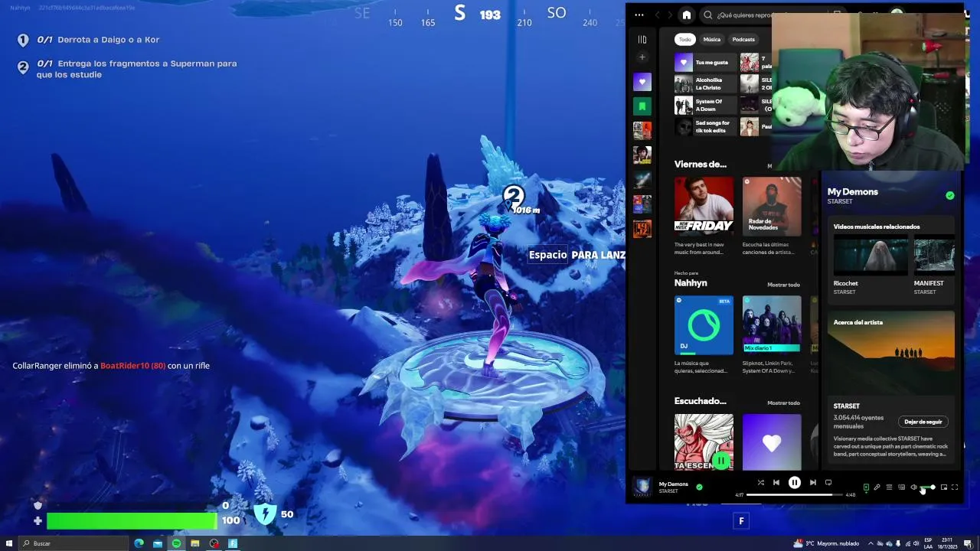This screenshot has width=980, height=551.
Task: Click the song progress bar
Action: pos(795,495)
